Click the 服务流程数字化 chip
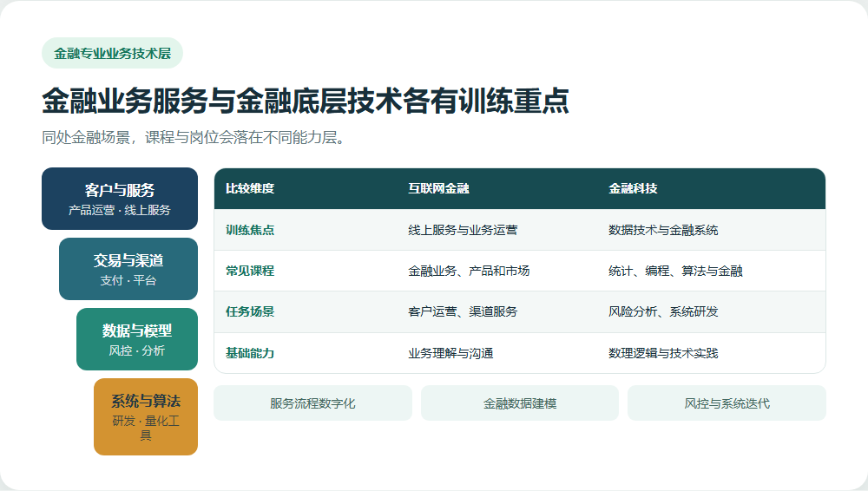This screenshot has height=491, width=868. pyautogui.click(x=312, y=403)
